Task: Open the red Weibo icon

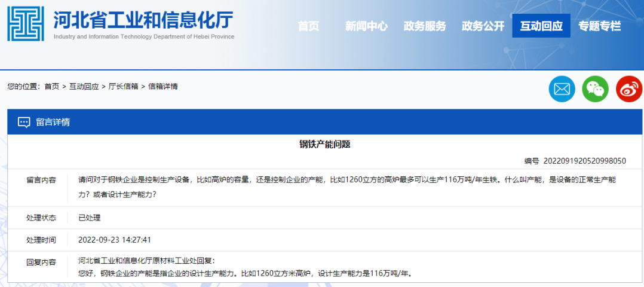Action: click(x=628, y=89)
